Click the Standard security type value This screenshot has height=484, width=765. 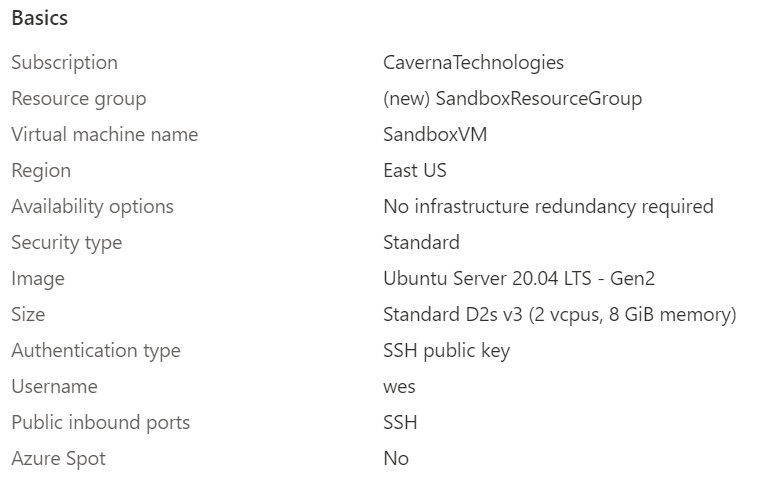point(421,242)
